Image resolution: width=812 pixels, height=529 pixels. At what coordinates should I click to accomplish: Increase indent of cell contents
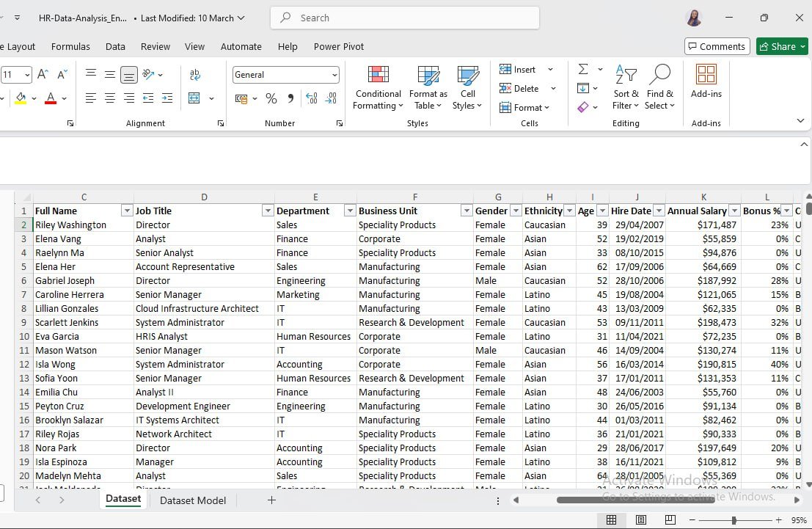(167, 98)
